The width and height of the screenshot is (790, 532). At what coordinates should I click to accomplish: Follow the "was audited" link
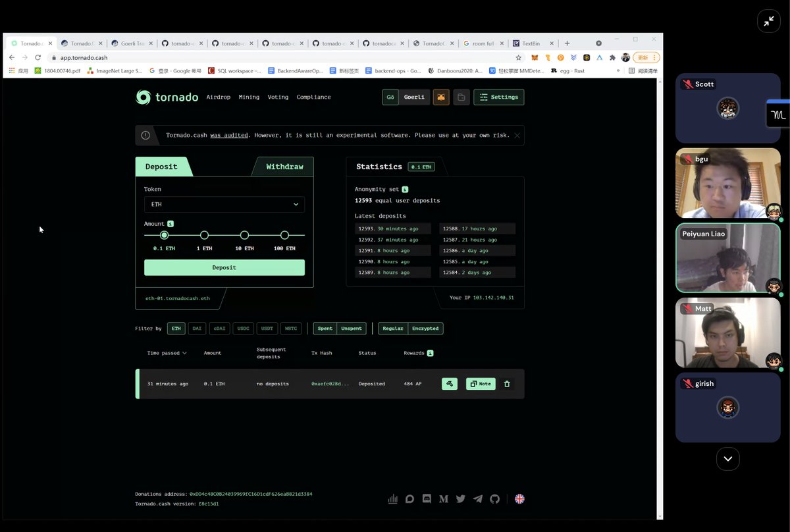click(x=229, y=135)
